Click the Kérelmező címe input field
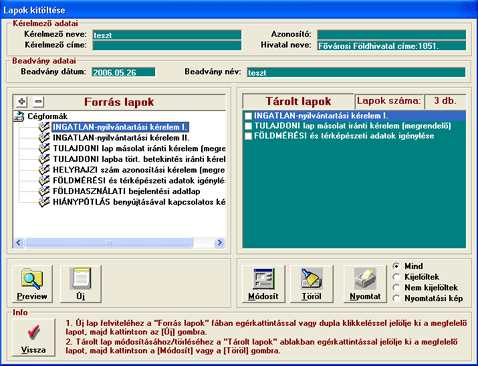The height and width of the screenshot is (366, 478). [x=167, y=45]
